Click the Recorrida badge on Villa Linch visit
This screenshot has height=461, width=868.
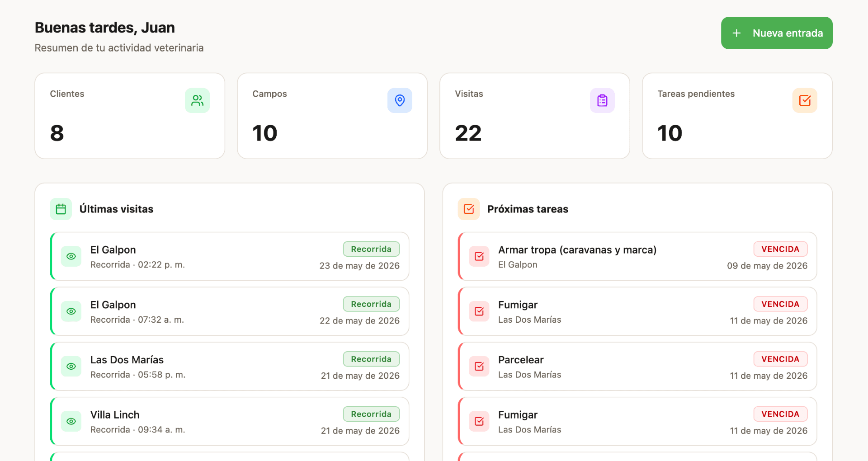(371, 414)
